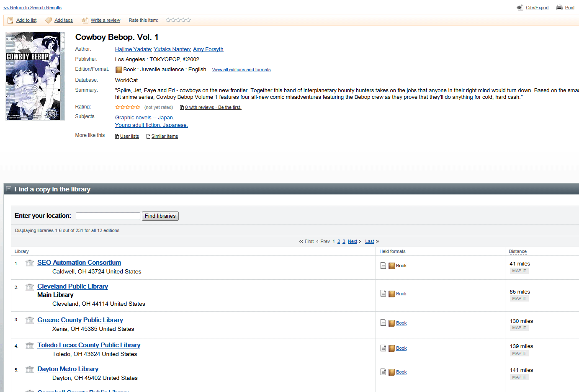Click book icon in Toledo Lucas County row
579x392 pixels.
coord(391,348)
